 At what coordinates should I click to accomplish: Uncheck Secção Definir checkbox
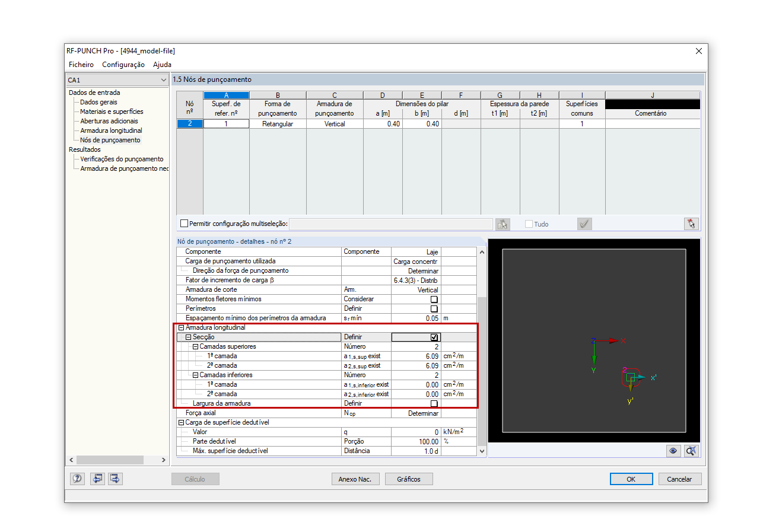tap(434, 337)
